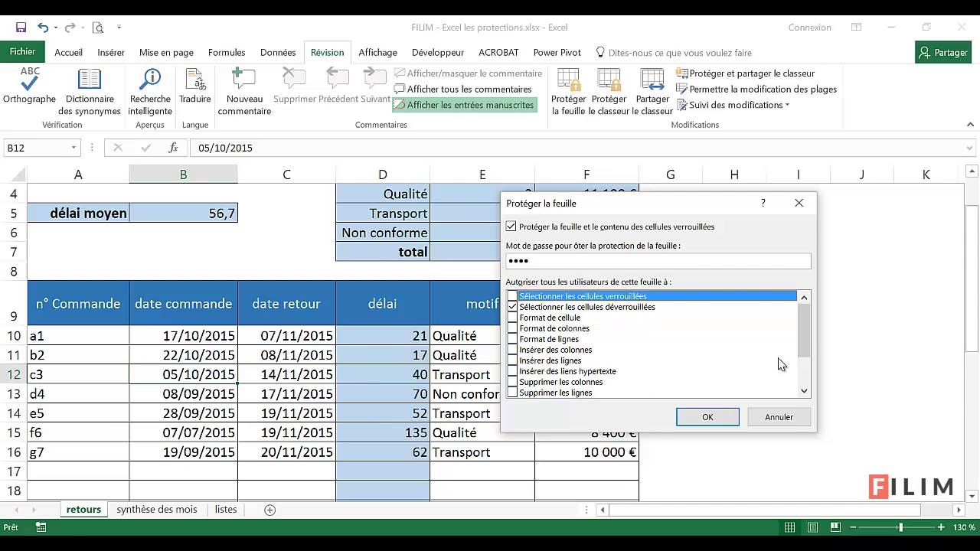Add a new sheet with plus icon
The width and height of the screenshot is (980, 551).
click(x=269, y=510)
